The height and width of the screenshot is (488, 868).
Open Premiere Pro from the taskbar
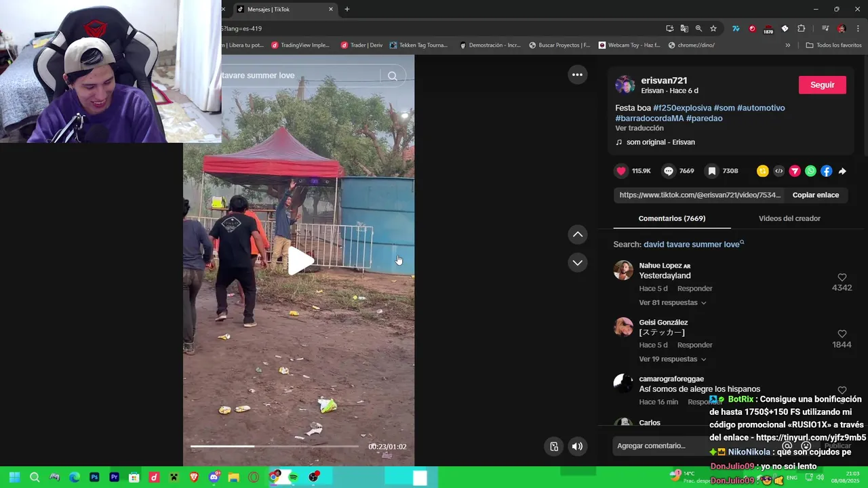[114, 477]
